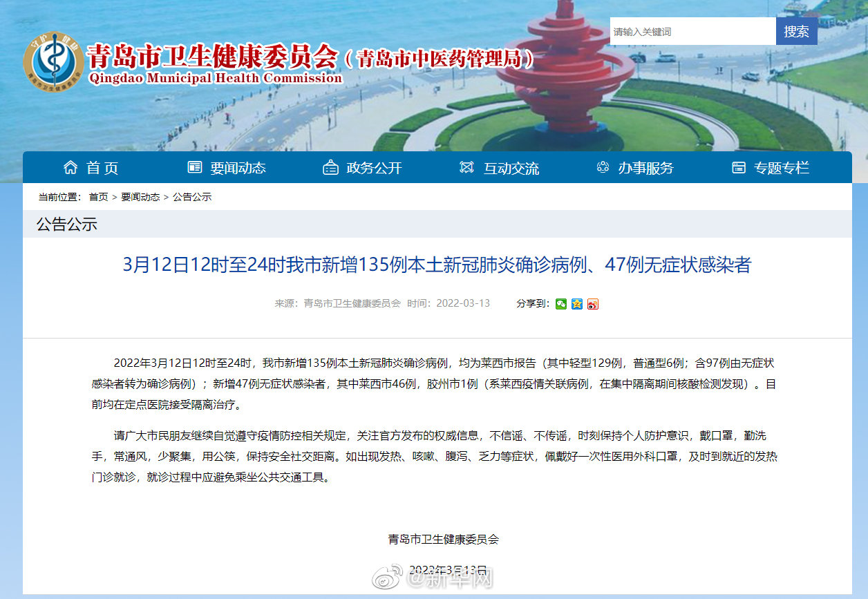Share article via Weibo icon

(x=593, y=304)
